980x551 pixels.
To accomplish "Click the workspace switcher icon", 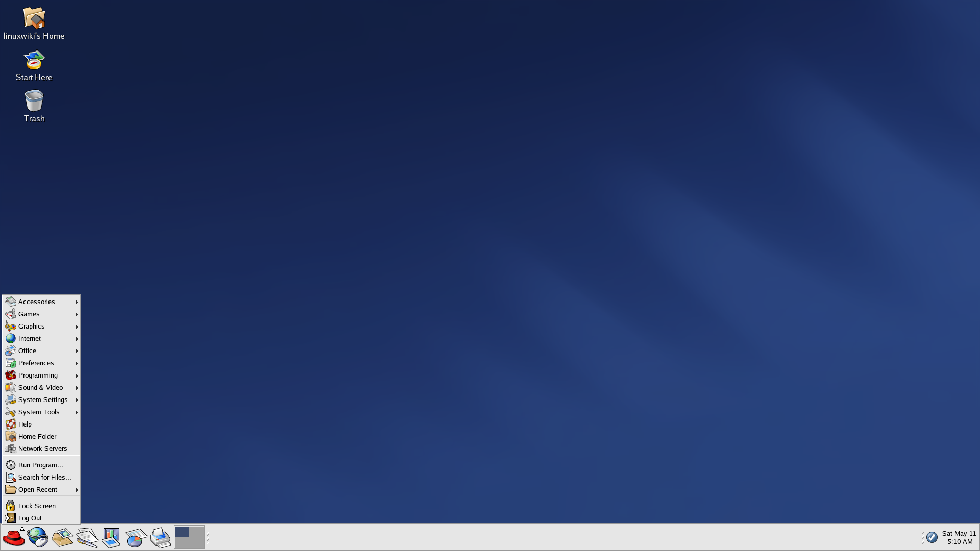I will coord(189,537).
